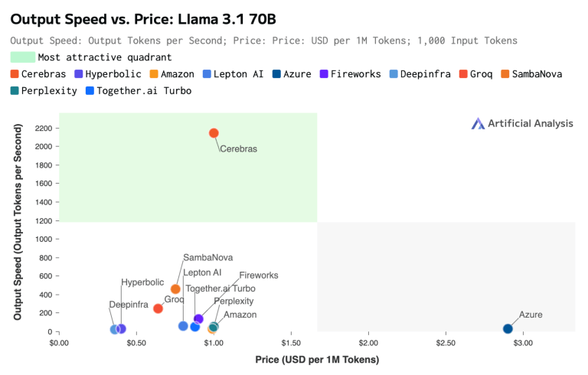Select the Fireworks purple data point
The width and height of the screenshot is (588, 375).
(198, 319)
